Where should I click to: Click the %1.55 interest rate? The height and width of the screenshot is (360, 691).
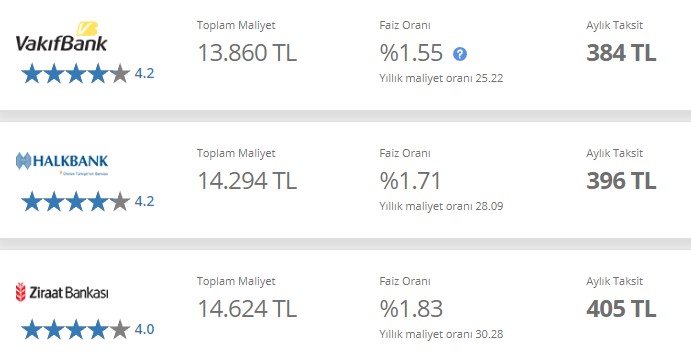click(411, 53)
